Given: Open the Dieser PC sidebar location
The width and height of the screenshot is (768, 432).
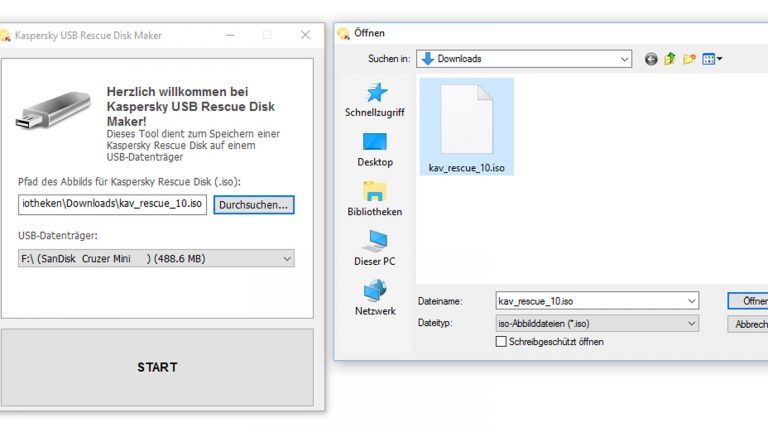Looking at the screenshot, I should 375,249.
